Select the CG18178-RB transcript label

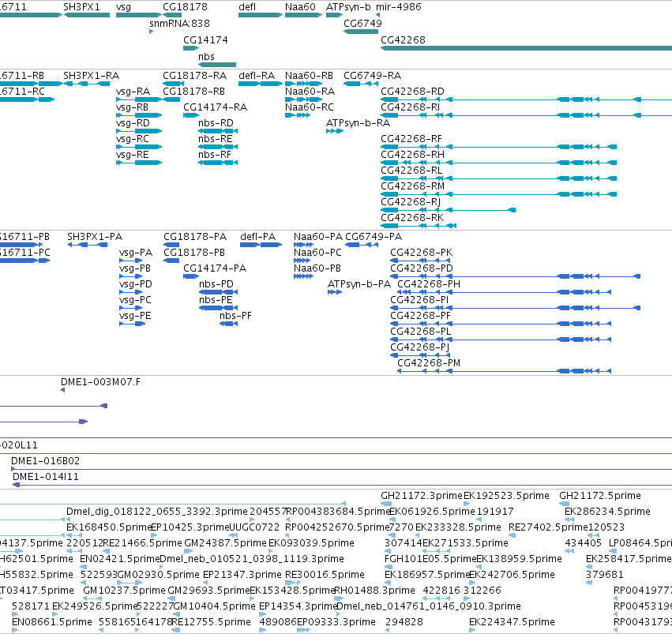(193, 92)
